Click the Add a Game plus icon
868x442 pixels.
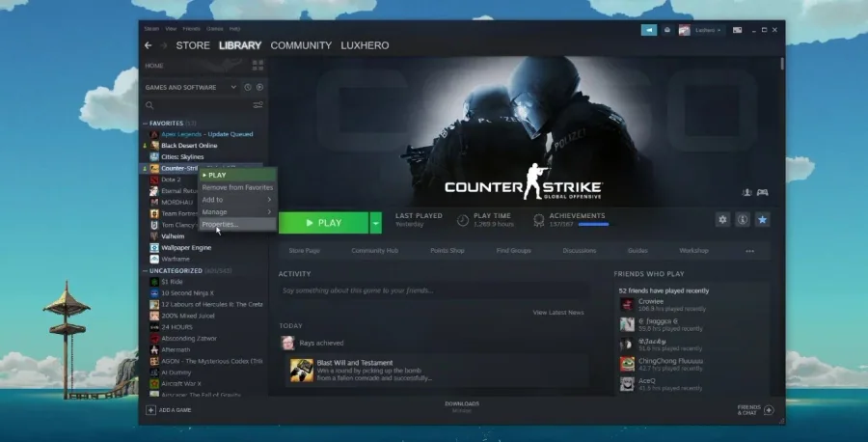[150, 410]
